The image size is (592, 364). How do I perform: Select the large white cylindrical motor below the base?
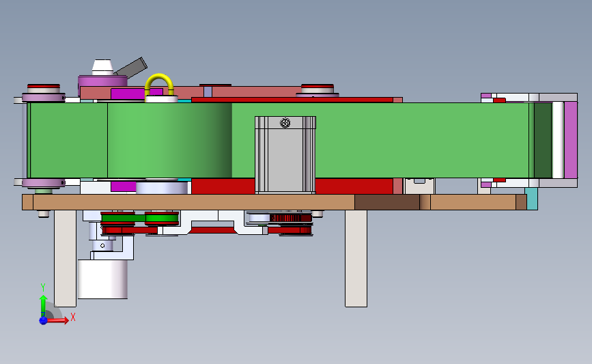[x=102, y=279]
